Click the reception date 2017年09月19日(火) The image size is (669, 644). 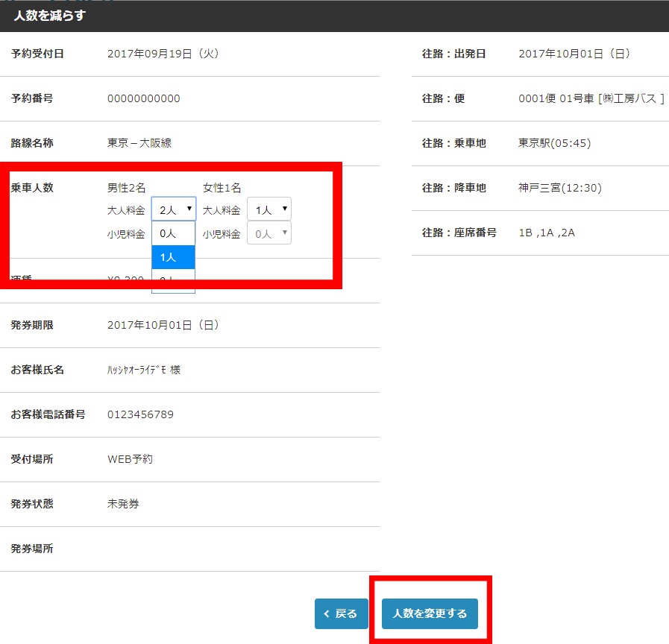click(163, 54)
